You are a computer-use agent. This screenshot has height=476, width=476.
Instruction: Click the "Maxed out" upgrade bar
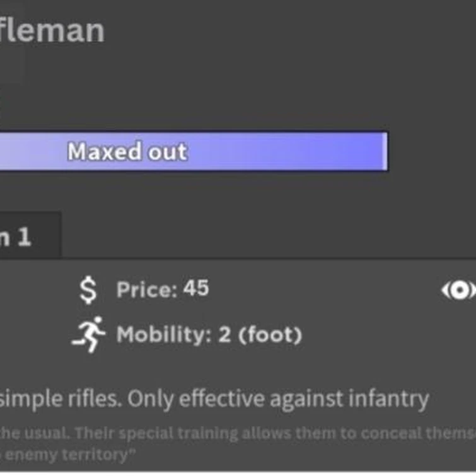point(252,151)
